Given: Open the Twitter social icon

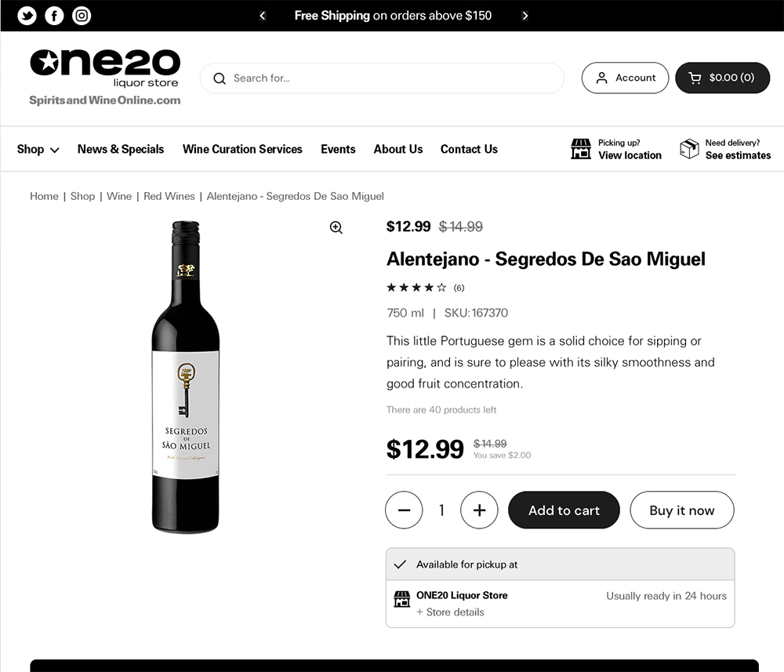Looking at the screenshot, I should click(x=27, y=16).
